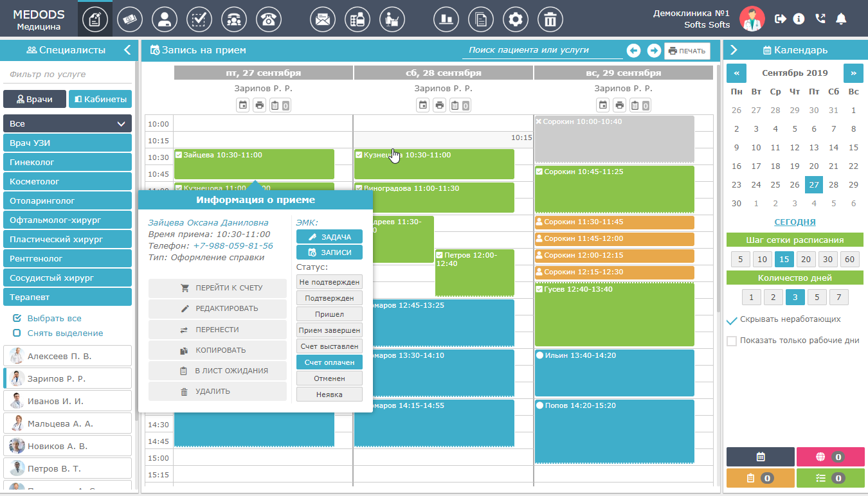Collapse the Специалисты panel with chevron
Screen dimensions: 868x496
coord(127,50)
